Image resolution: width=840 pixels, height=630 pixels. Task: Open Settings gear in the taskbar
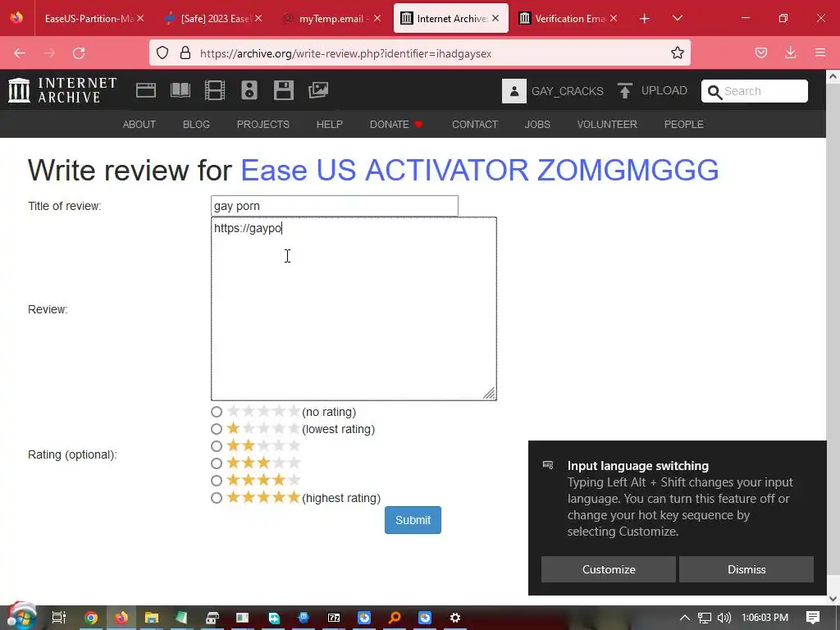point(454,618)
